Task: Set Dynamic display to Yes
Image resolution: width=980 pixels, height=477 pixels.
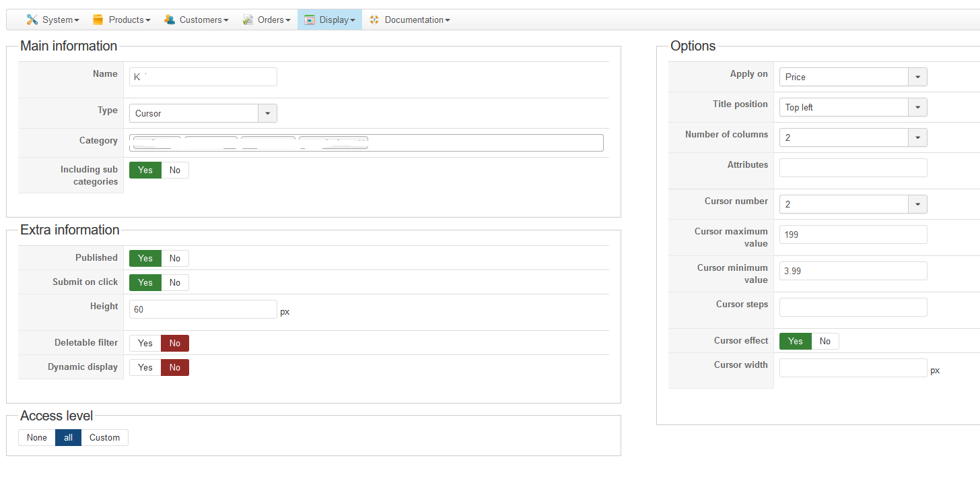Action: coord(145,367)
